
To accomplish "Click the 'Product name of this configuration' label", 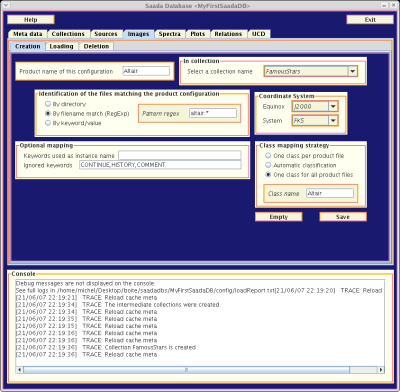I will pyautogui.click(x=66, y=71).
